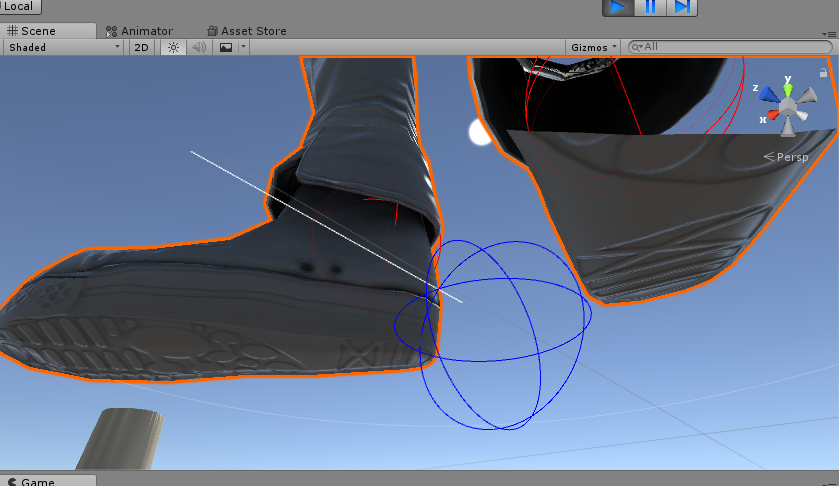This screenshot has width=839, height=486.
Task: Click the Persp projection label
Action: (x=790, y=157)
